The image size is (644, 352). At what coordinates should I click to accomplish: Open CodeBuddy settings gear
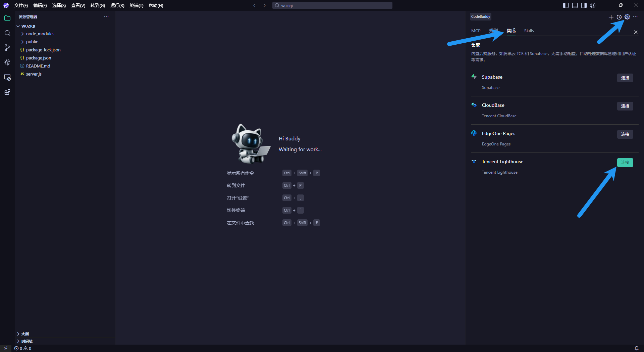click(627, 17)
